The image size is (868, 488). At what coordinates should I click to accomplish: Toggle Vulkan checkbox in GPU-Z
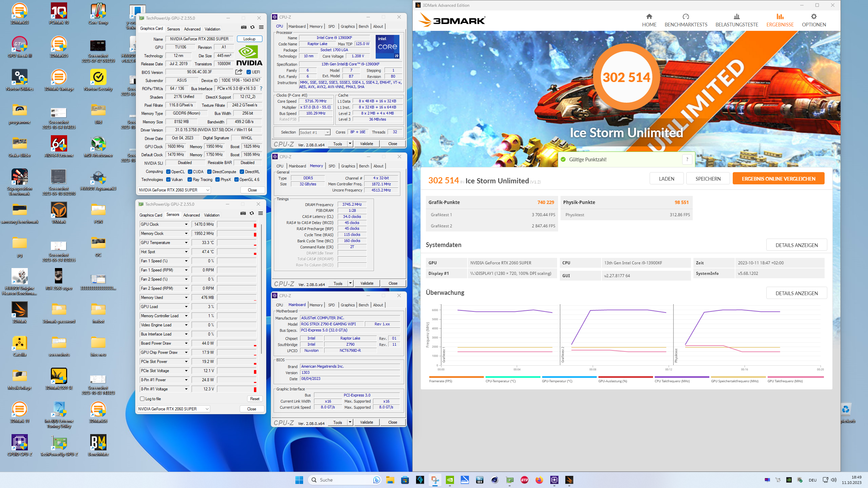(x=168, y=180)
